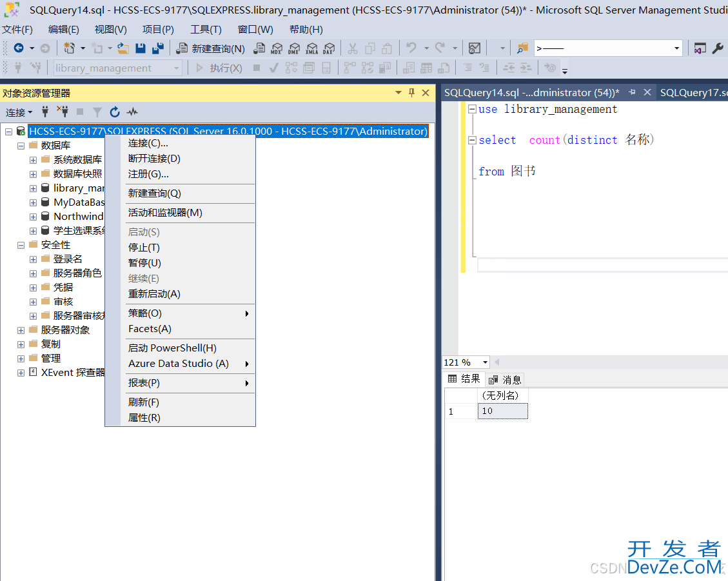Click the Activity Monitor toolbar icon
728x581 pixels.
[x=475, y=48]
